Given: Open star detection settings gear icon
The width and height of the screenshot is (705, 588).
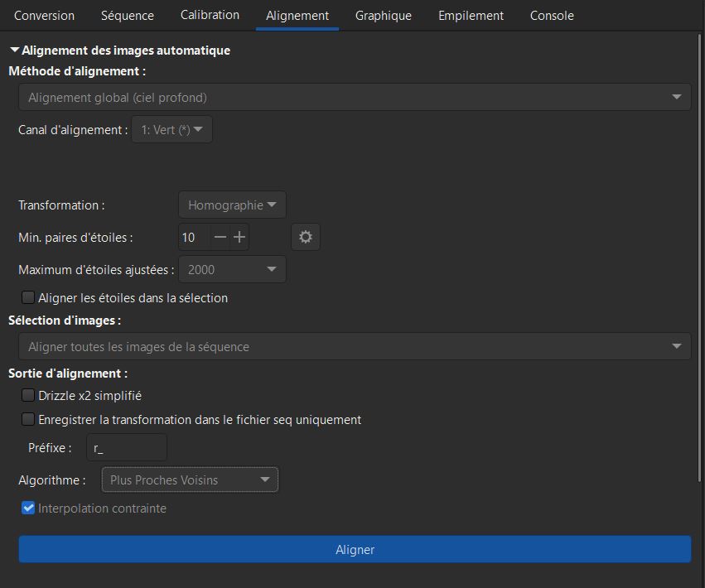Looking at the screenshot, I should pos(306,237).
